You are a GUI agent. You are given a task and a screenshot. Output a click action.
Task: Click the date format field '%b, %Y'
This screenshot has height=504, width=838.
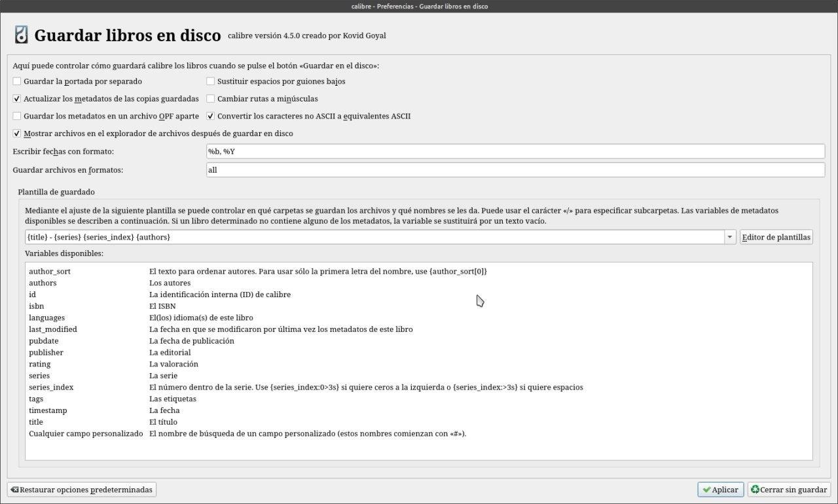click(515, 151)
